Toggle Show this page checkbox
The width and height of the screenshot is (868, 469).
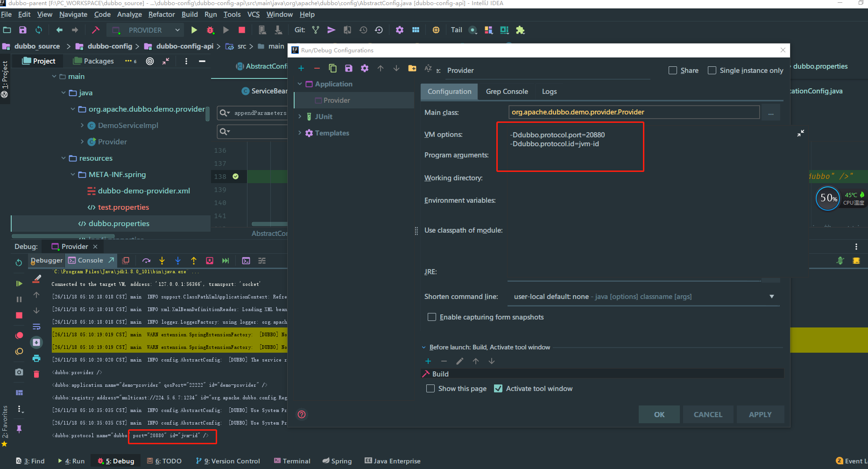tap(430, 388)
